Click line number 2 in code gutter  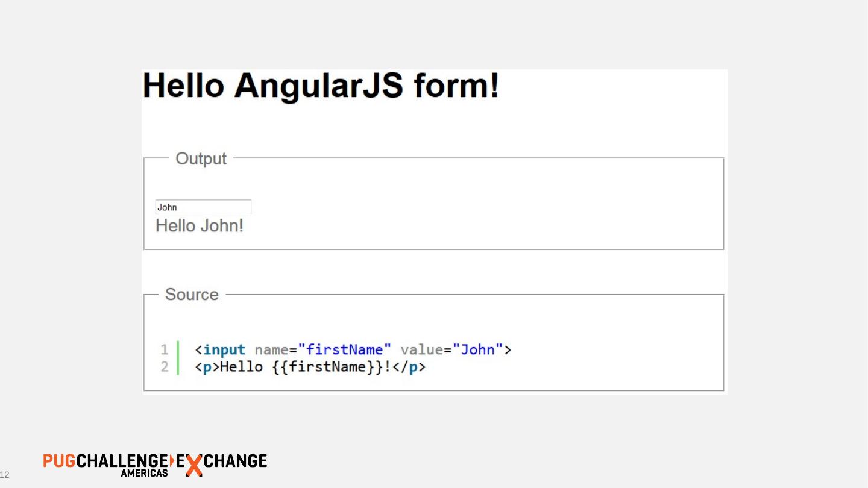pyautogui.click(x=164, y=366)
